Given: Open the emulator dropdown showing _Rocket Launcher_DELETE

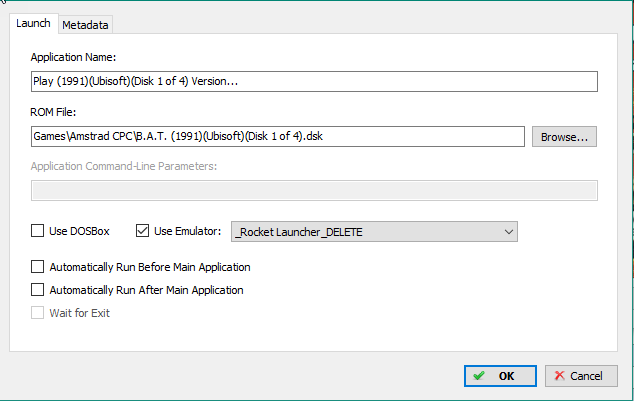Looking at the screenshot, I should click(x=374, y=232).
